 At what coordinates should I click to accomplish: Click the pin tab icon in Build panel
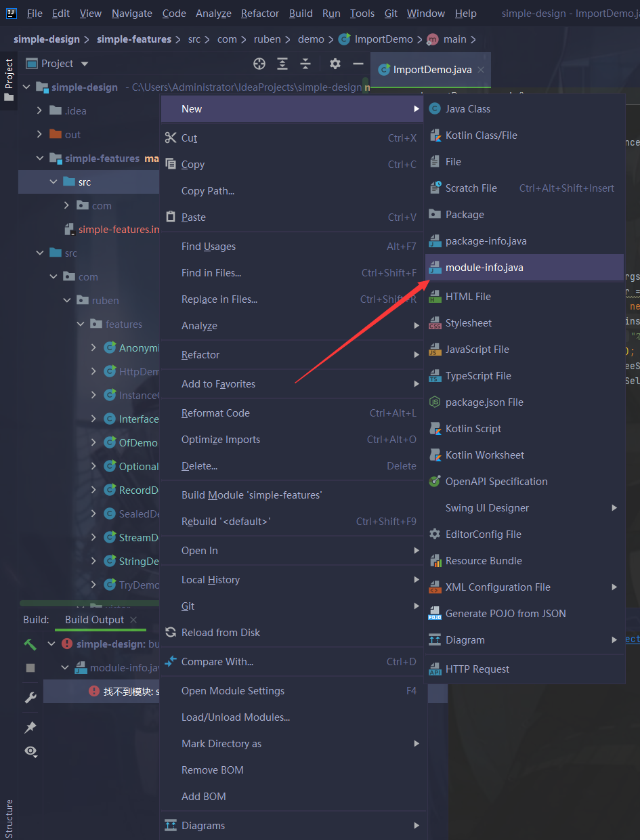[30, 727]
